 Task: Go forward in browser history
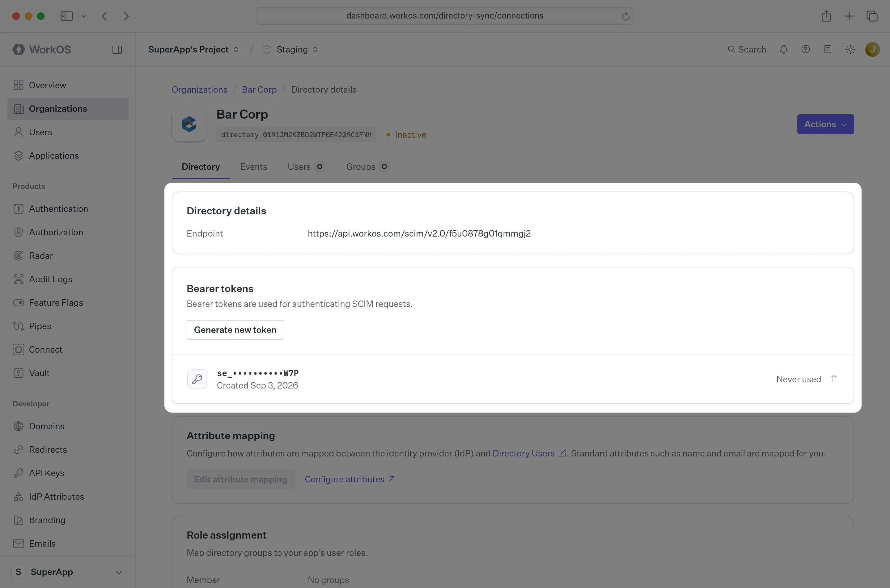tap(126, 16)
